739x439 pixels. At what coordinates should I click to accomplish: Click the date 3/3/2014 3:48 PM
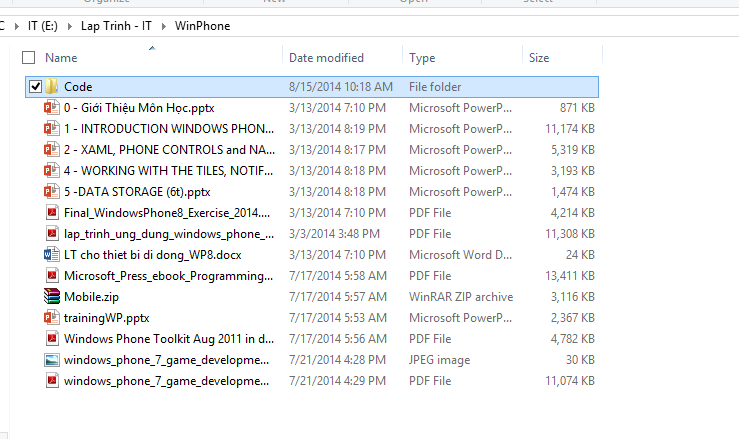334,233
